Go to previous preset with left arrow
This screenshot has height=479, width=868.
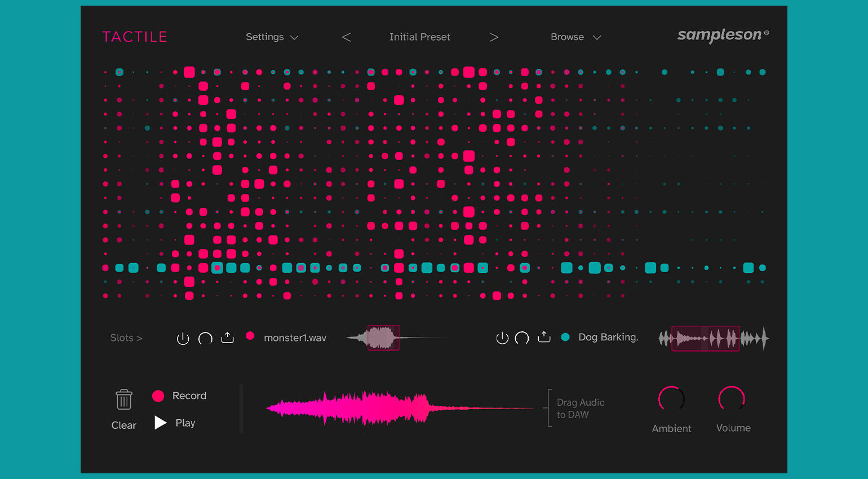pos(346,37)
